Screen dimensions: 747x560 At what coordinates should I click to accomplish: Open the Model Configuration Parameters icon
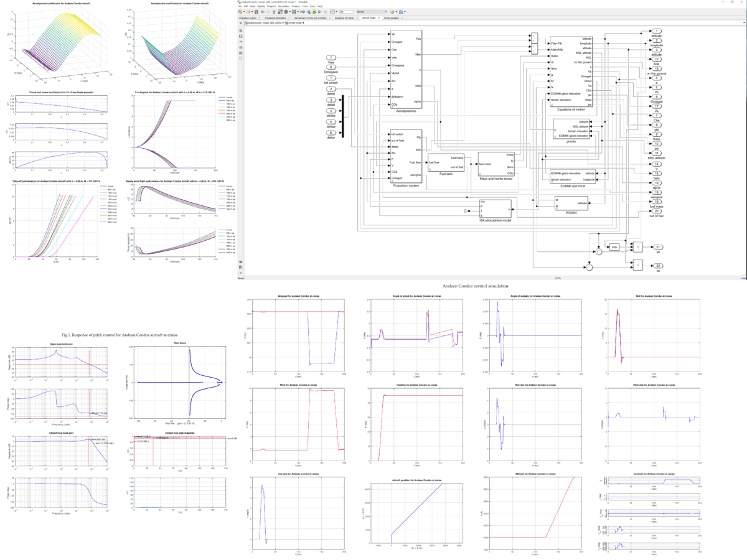tap(286, 10)
